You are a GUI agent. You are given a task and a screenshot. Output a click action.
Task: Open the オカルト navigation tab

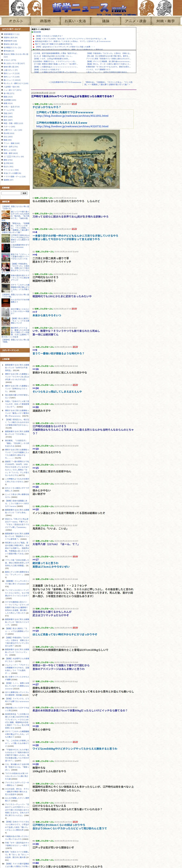(16, 21)
